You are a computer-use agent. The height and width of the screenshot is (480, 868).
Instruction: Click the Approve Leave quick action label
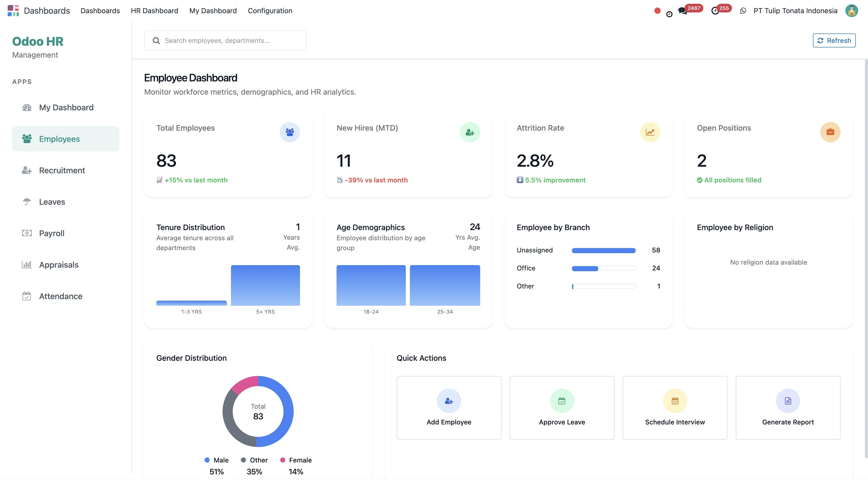click(562, 422)
